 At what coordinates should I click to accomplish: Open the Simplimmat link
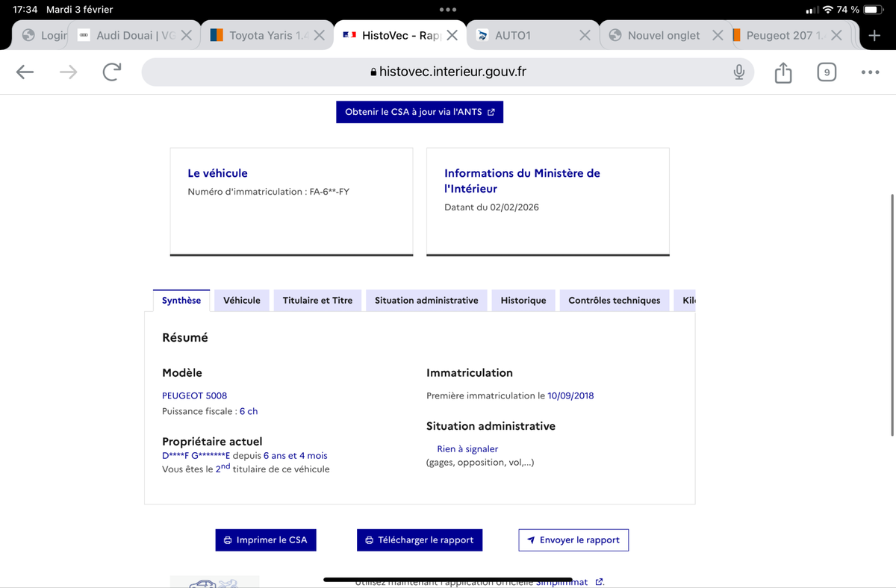(569, 582)
